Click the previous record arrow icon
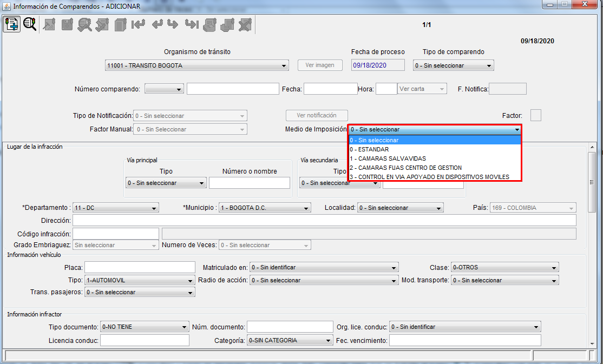Viewport: 603px width, 364px height. (157, 24)
